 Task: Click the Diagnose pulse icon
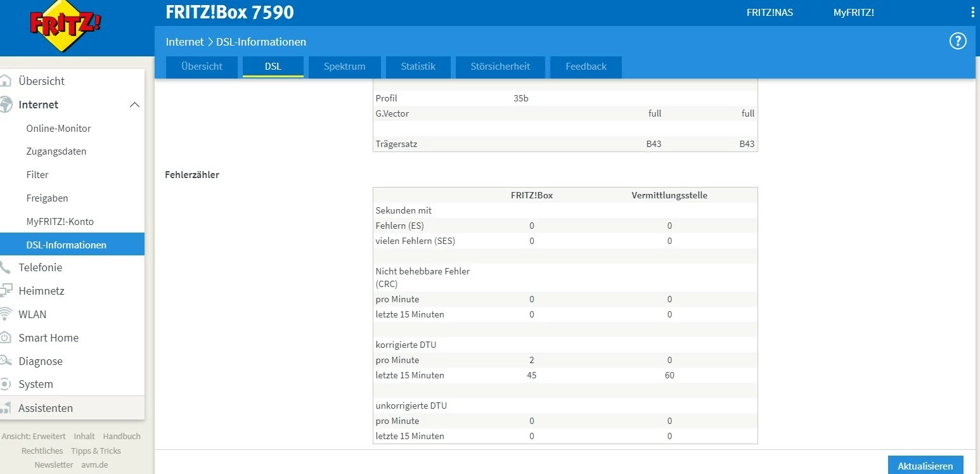click(6, 361)
